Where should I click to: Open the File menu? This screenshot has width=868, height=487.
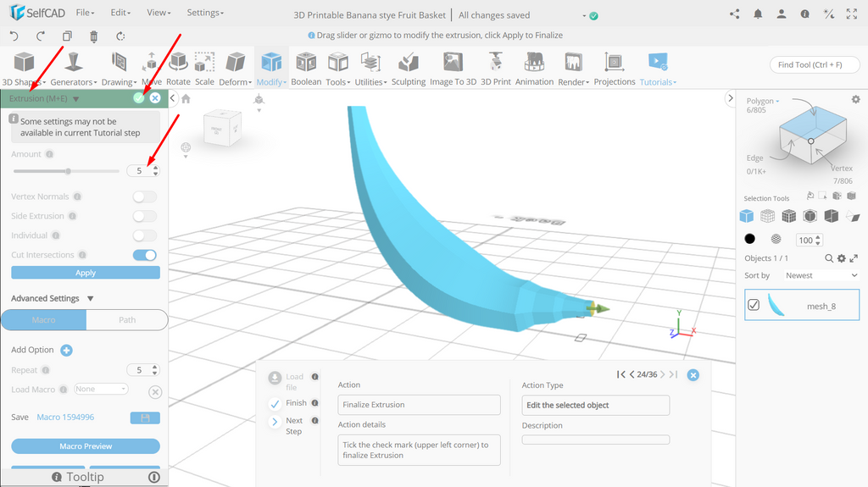click(x=85, y=12)
